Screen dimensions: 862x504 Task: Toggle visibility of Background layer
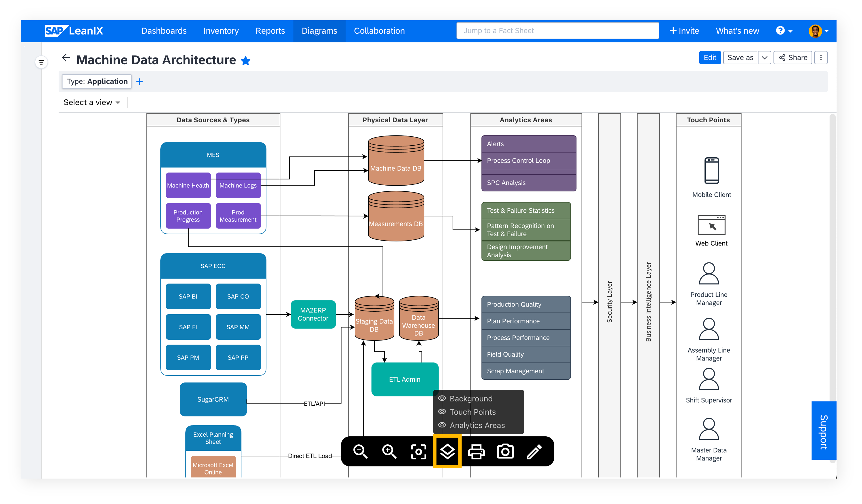[442, 398]
